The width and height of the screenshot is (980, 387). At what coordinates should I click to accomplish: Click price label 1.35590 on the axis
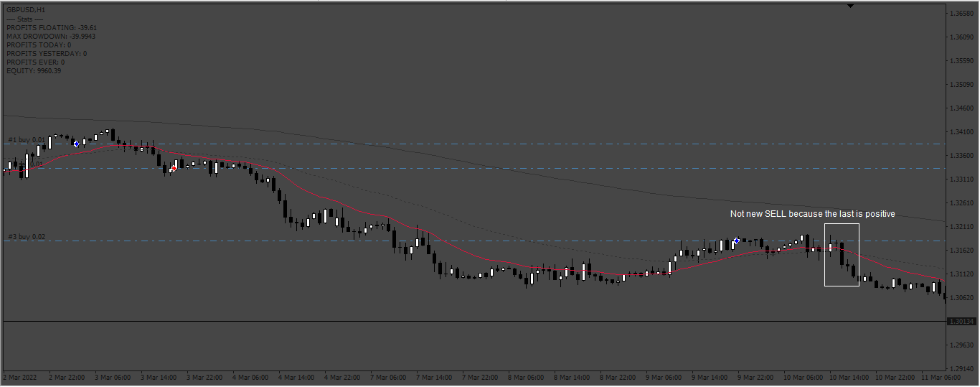pos(961,61)
